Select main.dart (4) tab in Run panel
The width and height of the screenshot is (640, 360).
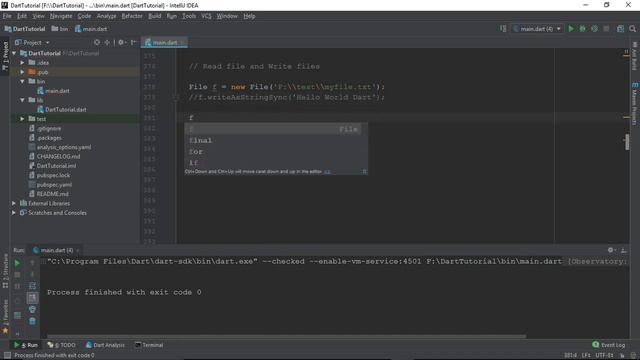pos(53,250)
